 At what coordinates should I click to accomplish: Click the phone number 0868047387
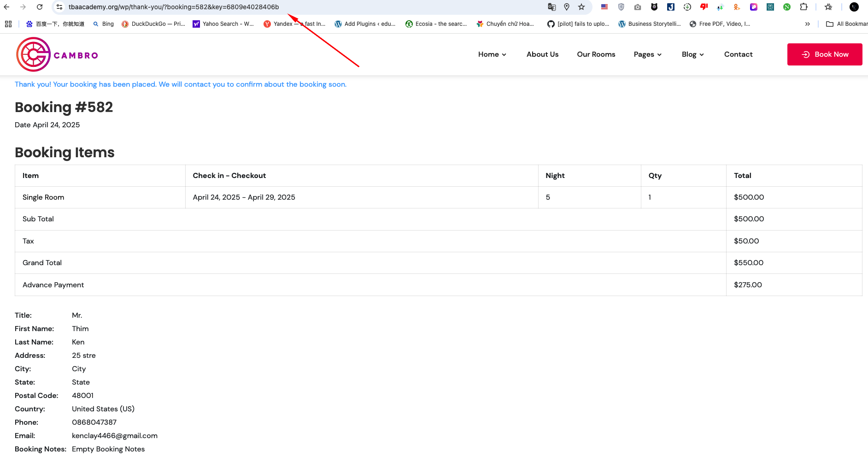click(x=94, y=422)
